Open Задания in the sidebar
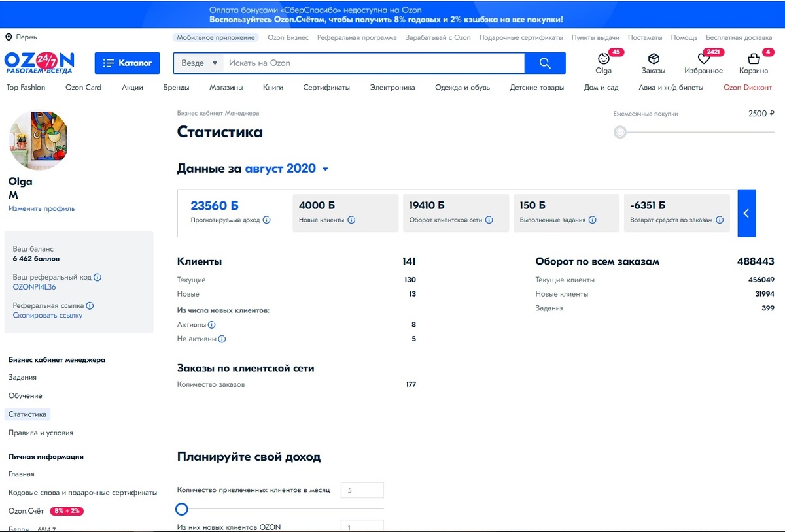Image resolution: width=785 pixels, height=532 pixels. (22, 377)
